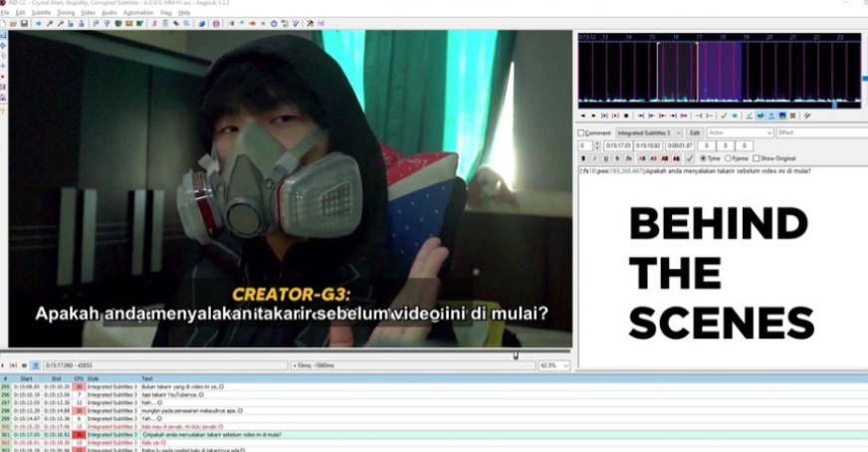Open the Integrated Subtitles 3 style dropdown
Screen dimensions: 868x452
[x=649, y=133]
